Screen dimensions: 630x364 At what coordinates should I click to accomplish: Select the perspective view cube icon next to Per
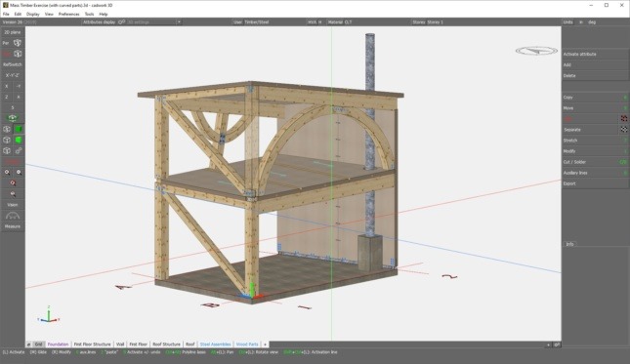click(18, 43)
